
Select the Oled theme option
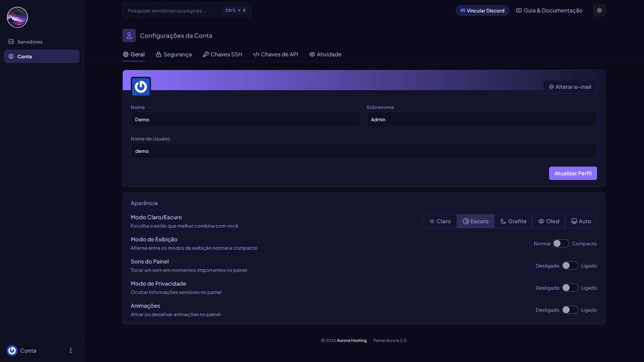tap(549, 221)
